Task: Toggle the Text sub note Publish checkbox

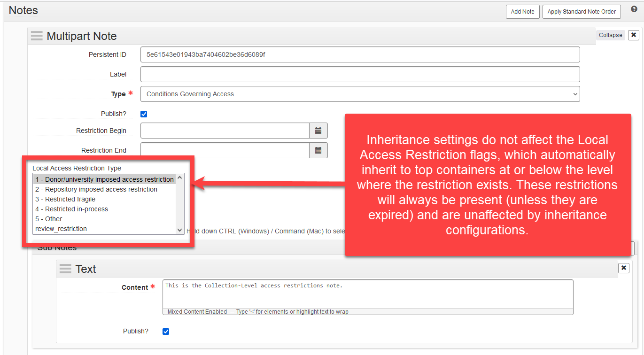Action: coord(166,332)
